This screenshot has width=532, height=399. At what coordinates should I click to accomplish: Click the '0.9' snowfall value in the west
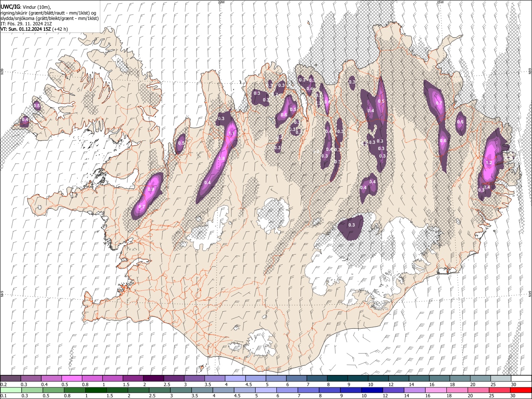[x=151, y=189]
